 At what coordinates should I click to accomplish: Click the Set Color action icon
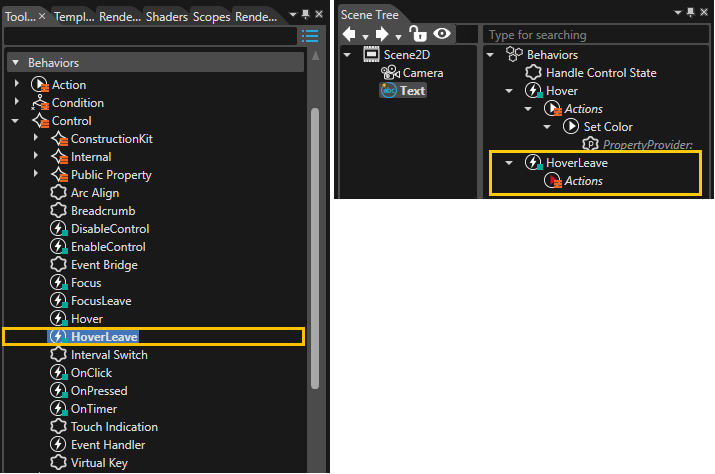pos(571,126)
